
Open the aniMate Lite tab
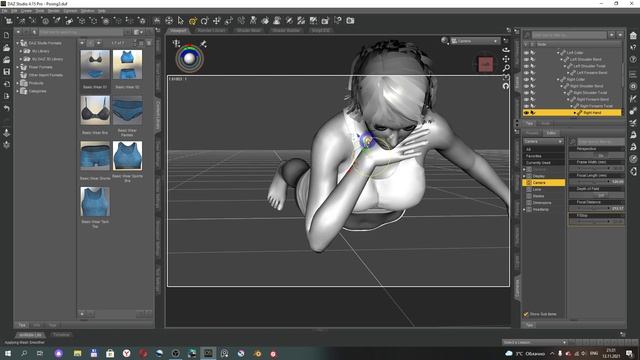[30, 335]
